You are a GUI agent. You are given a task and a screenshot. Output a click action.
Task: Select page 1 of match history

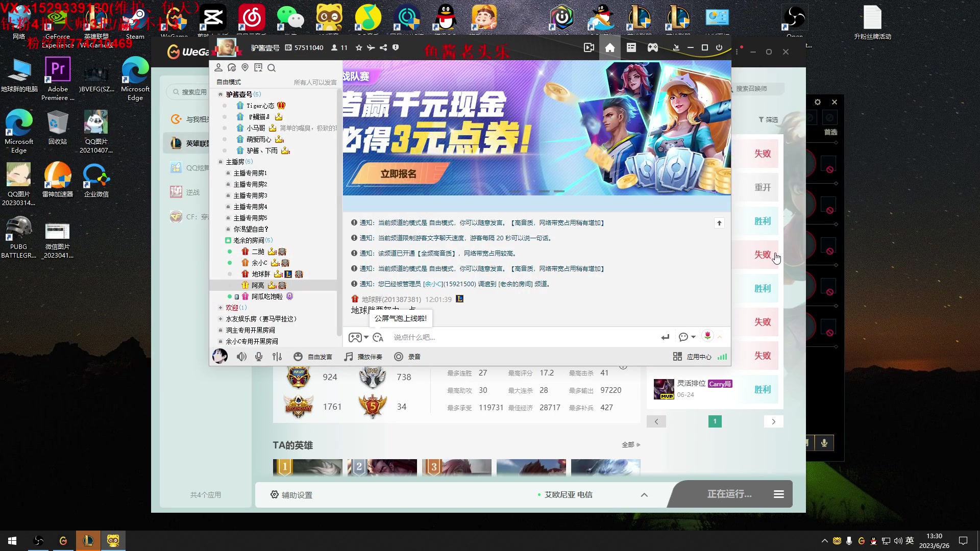(x=715, y=421)
